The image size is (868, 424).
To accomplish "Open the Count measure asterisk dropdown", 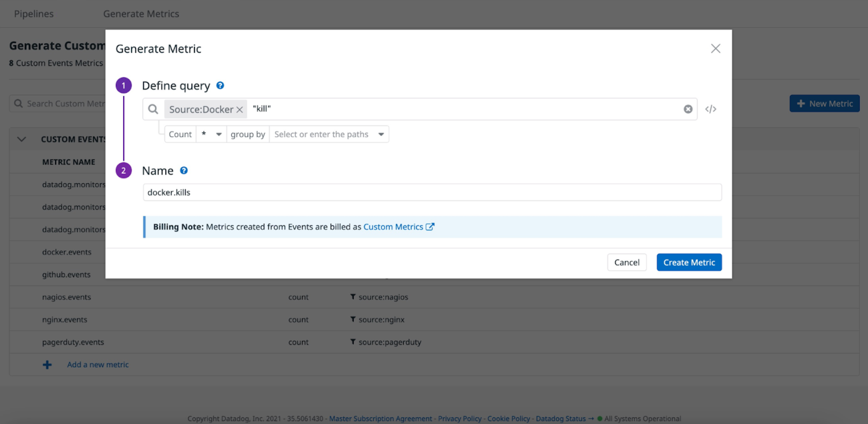I will pyautogui.click(x=211, y=135).
